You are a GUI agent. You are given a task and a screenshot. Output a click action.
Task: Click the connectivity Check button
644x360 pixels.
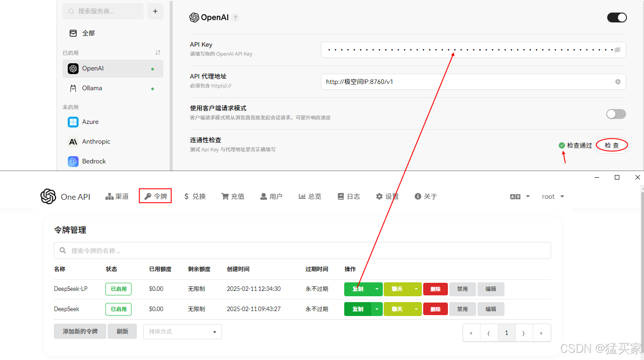click(x=612, y=145)
